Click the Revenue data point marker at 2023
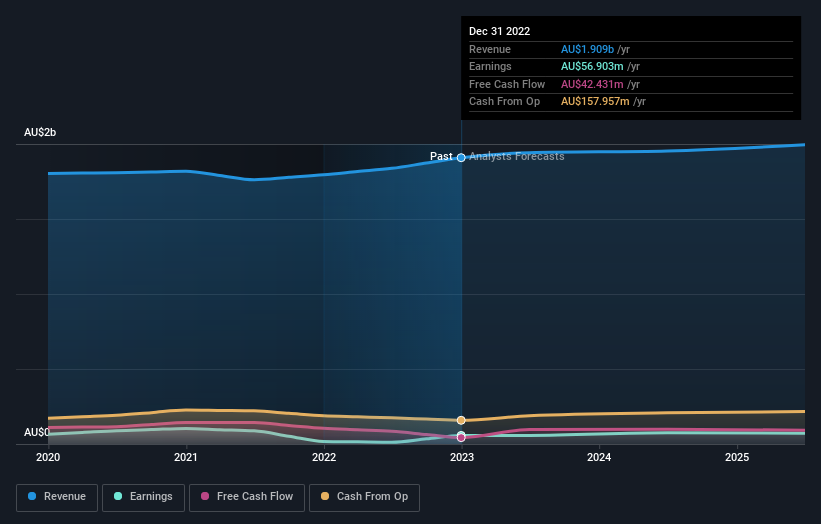 [461, 158]
